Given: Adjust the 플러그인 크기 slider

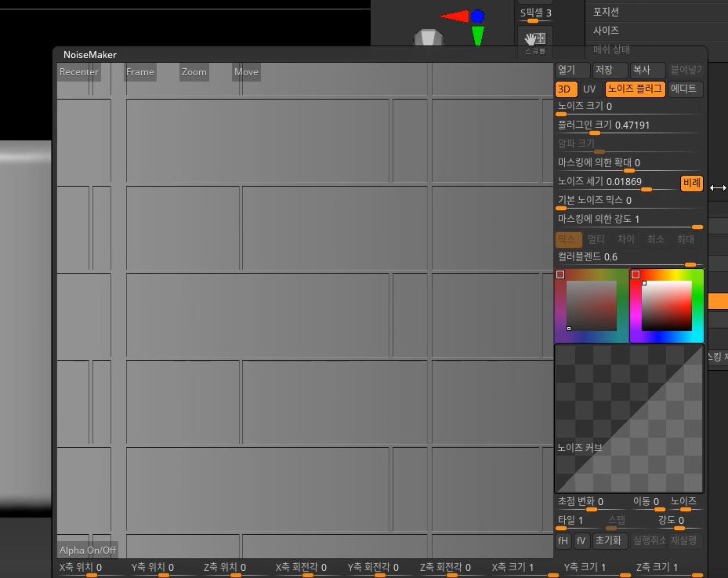Looking at the screenshot, I should [629, 126].
